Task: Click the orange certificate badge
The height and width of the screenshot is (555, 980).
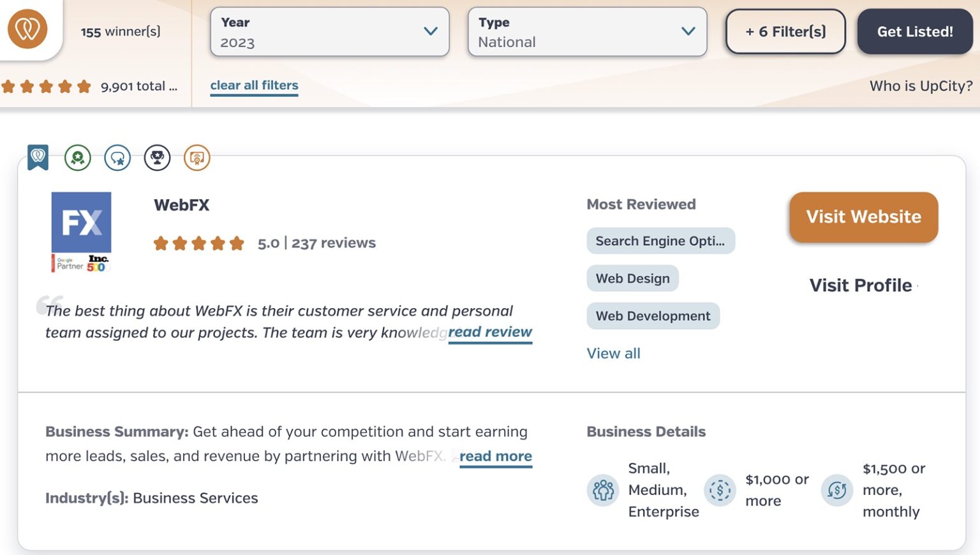Action: [x=197, y=158]
